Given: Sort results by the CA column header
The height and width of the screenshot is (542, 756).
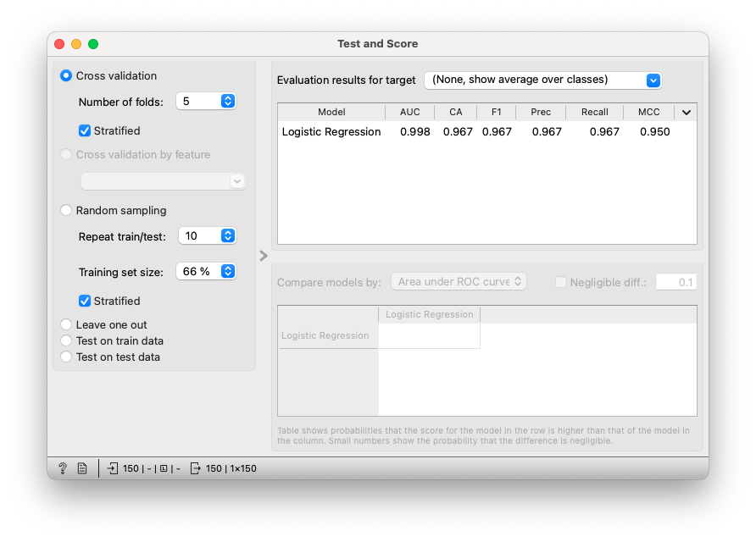Looking at the screenshot, I should pos(456,113).
